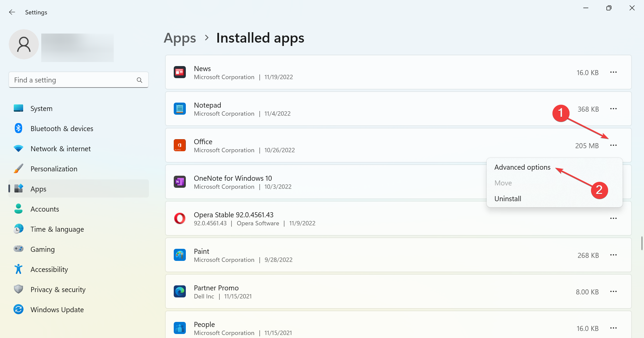Image resolution: width=644 pixels, height=338 pixels.
Task: Click the Paint size 268 KB
Action: pos(588,256)
